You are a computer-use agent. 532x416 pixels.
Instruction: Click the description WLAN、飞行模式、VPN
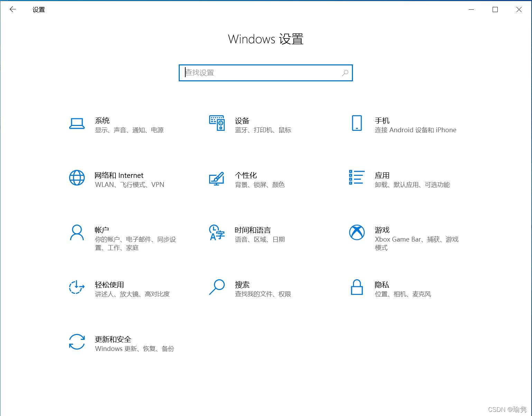[x=130, y=185]
